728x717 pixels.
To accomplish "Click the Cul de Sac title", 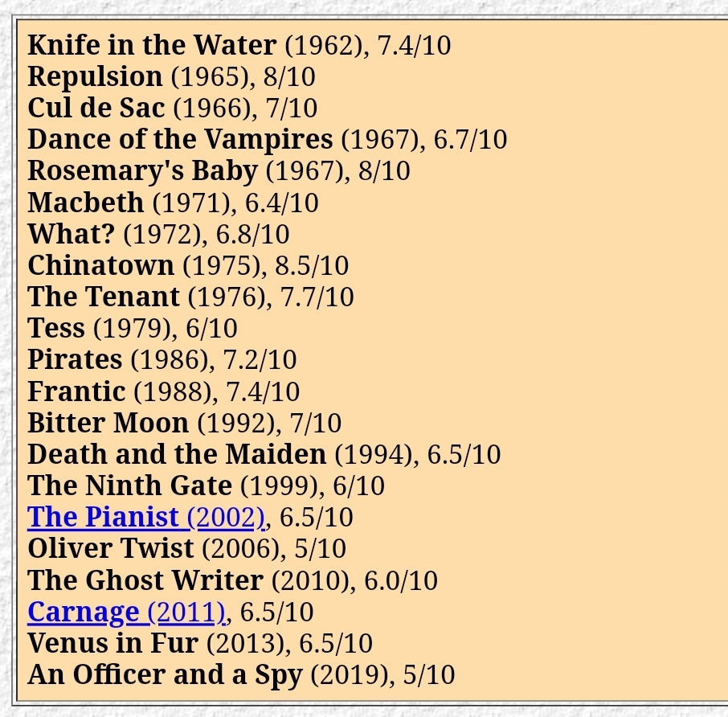I will [96, 108].
